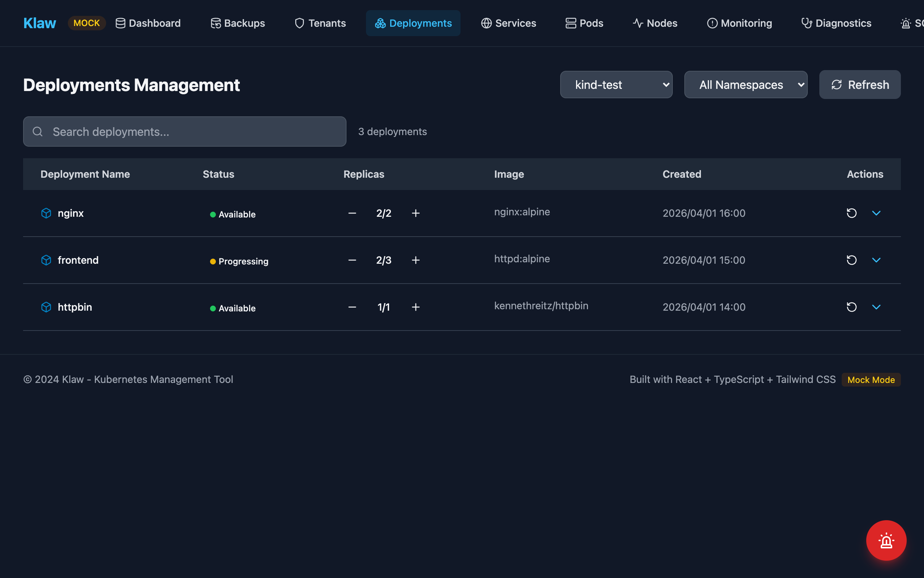Restart the frontend deployment
The width and height of the screenshot is (924, 578).
851,260
